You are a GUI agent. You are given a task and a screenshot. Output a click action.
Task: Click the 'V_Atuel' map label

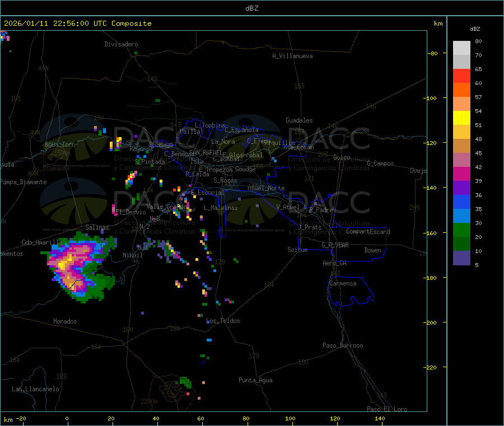[x=288, y=207]
